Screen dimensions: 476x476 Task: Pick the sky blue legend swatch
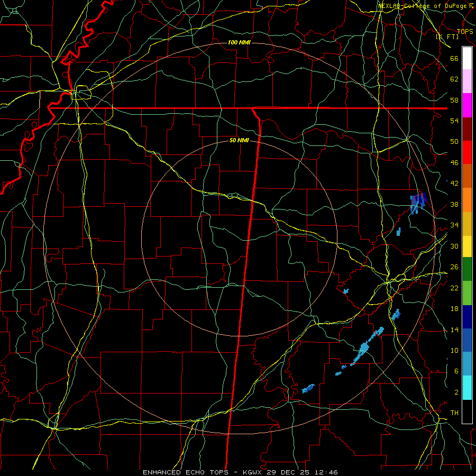coord(467,364)
